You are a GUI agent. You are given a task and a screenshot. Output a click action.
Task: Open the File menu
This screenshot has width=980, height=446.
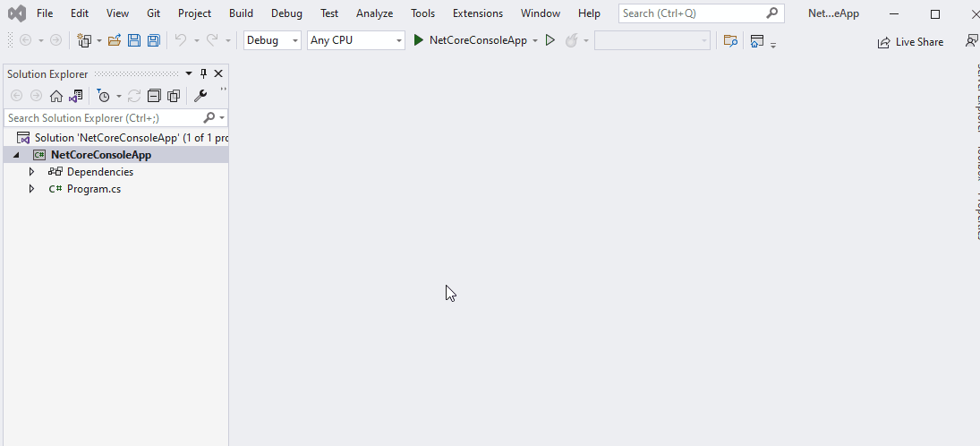(45, 13)
